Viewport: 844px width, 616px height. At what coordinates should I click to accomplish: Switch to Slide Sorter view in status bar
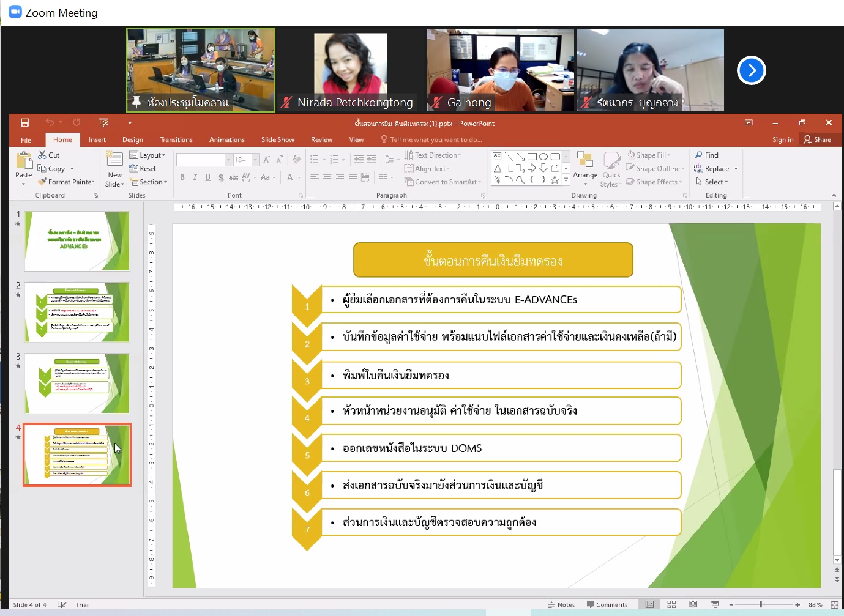click(x=671, y=604)
